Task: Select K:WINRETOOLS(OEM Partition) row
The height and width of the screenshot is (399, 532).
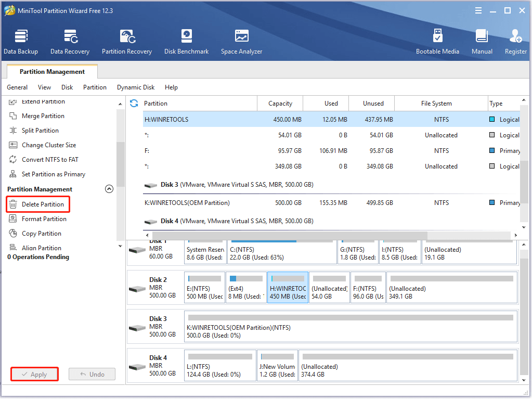Action: pyautogui.click(x=331, y=202)
